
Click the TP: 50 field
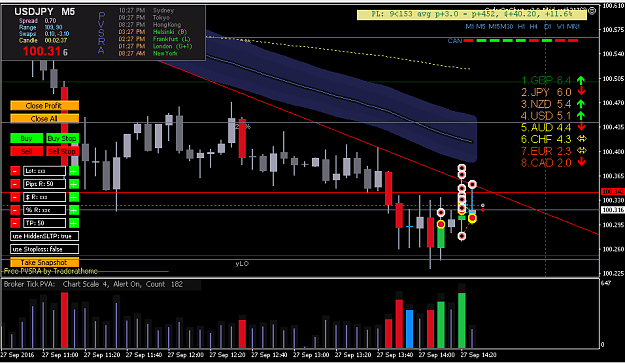[44, 223]
